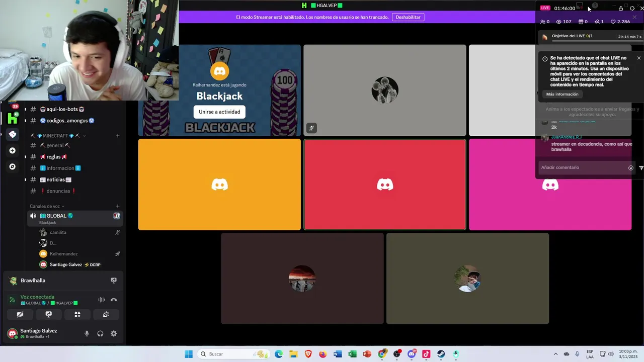
Task: Select the red participant tile
Action: point(385,185)
